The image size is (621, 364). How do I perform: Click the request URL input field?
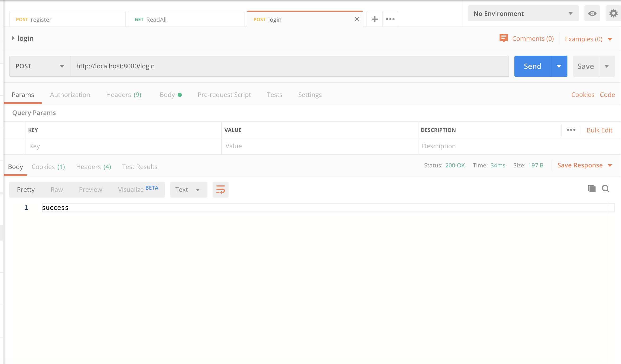coord(289,66)
